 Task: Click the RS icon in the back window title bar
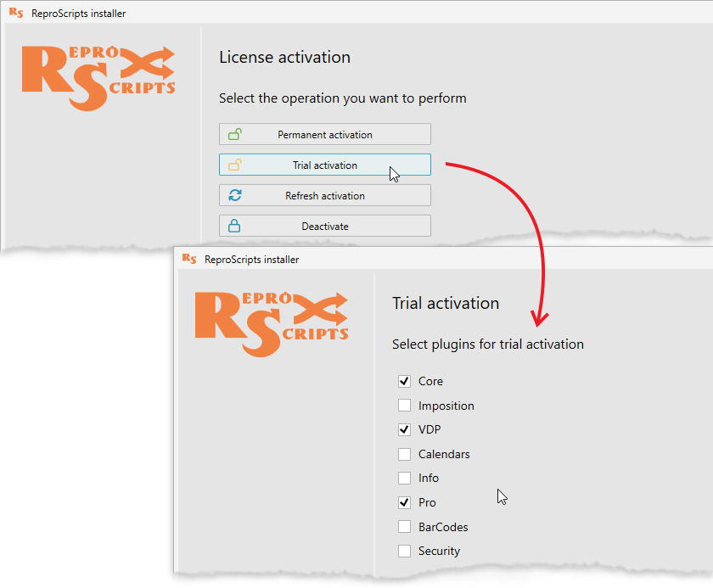[17, 13]
